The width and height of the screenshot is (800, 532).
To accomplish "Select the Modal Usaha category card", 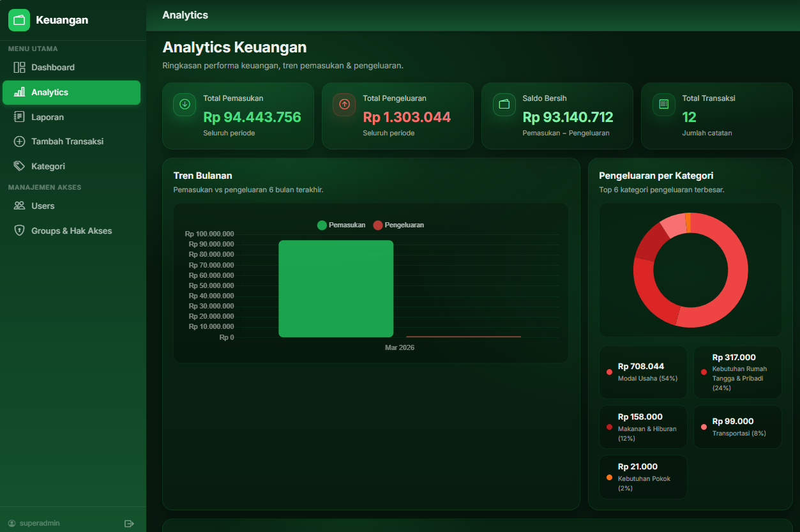I will pyautogui.click(x=642, y=372).
